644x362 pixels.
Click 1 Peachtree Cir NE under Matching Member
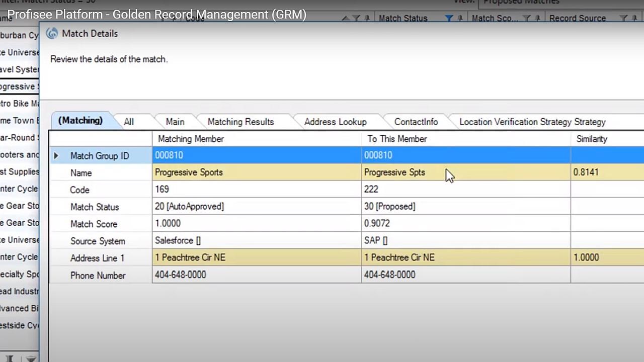click(257, 257)
